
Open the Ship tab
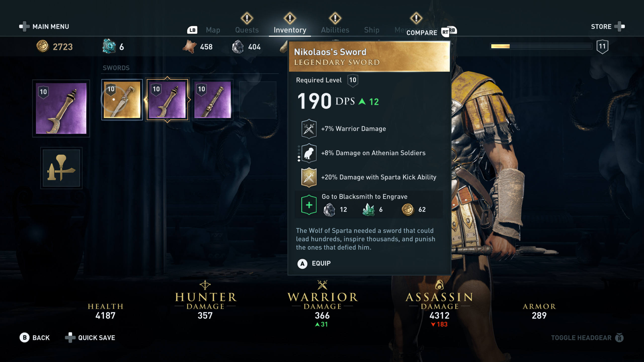[372, 30]
